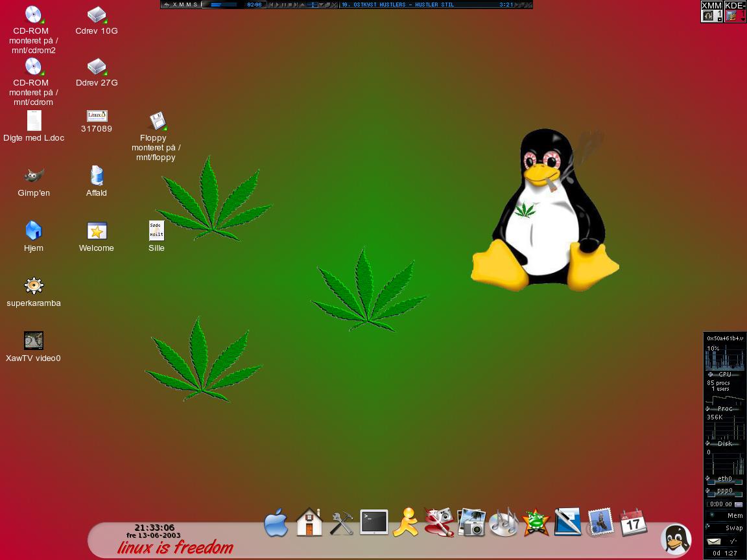Image resolution: width=747 pixels, height=560 pixels.
Task: Click the date 'fre 13-06-2003'
Action: click(x=154, y=535)
